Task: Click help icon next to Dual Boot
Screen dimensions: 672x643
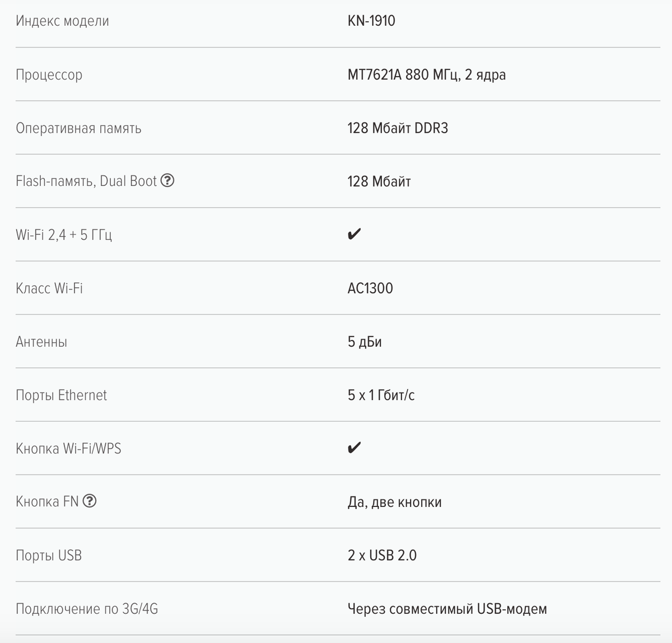Action: point(167,181)
